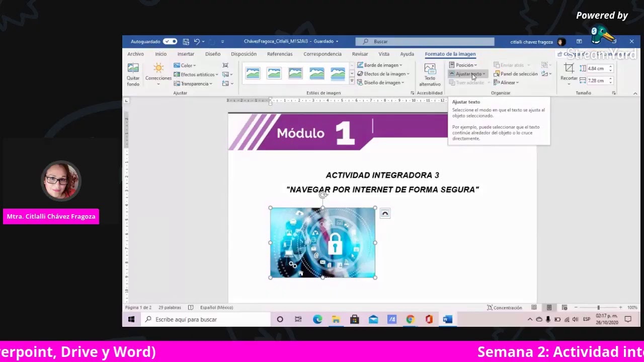Open File Explorer from the taskbar

pos(336,319)
